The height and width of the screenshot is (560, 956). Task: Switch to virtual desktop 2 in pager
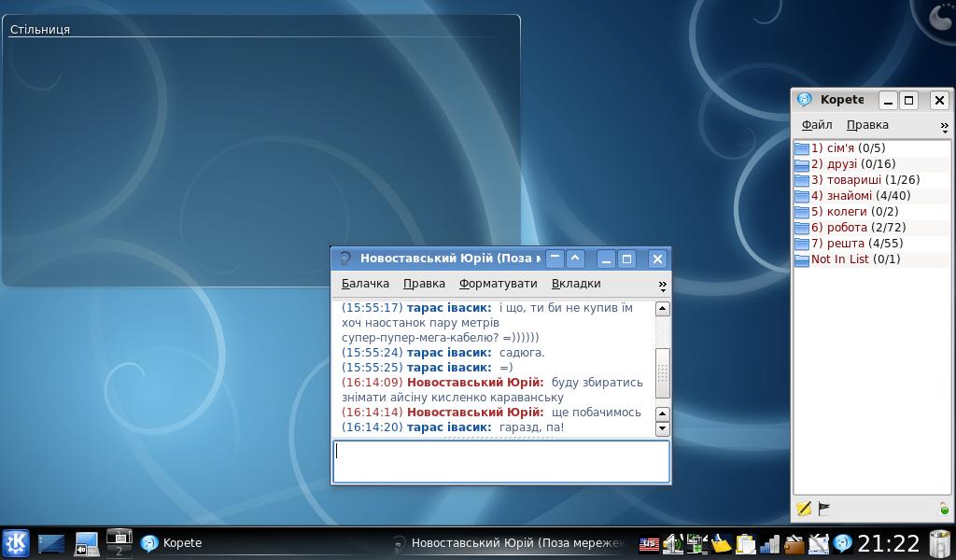119,551
